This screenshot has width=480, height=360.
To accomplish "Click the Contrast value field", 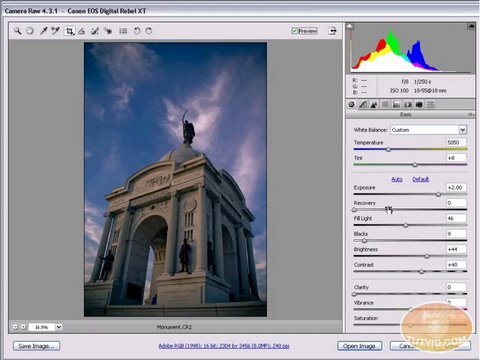I will [x=456, y=265].
